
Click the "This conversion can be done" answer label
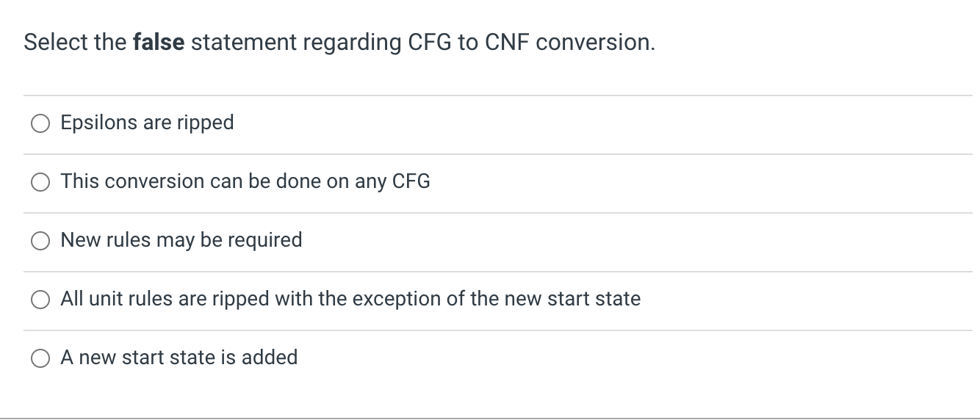[x=245, y=181]
